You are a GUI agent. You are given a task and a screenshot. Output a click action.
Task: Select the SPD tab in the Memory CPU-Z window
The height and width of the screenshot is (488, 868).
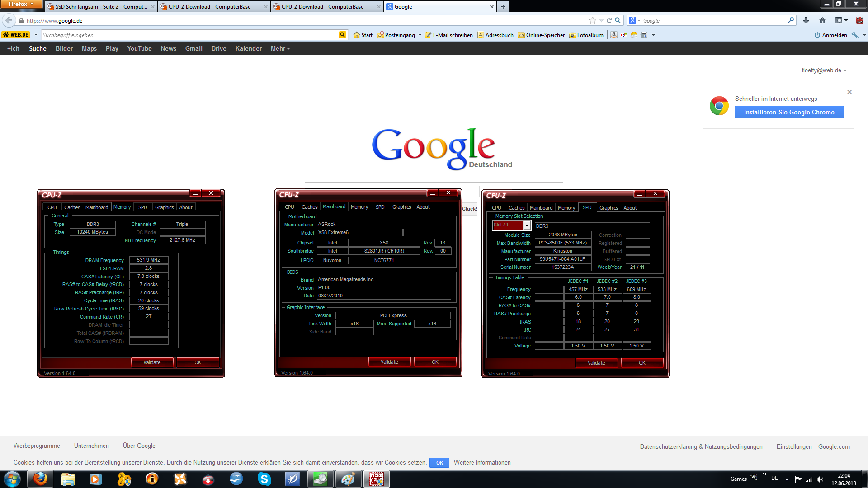pyautogui.click(x=142, y=207)
